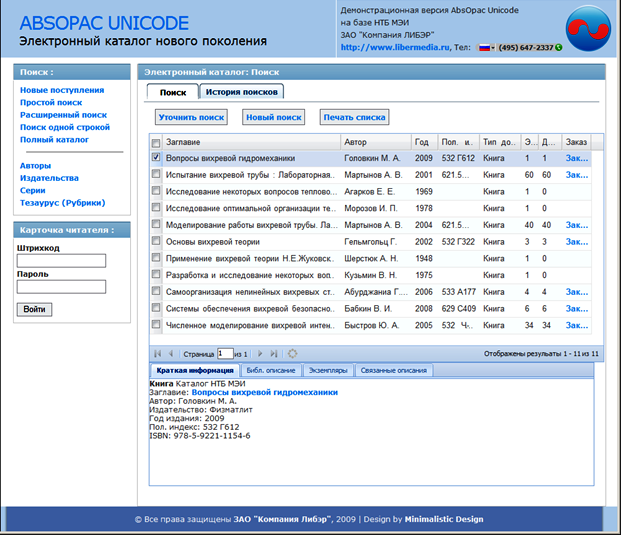Viewport: 621px width, 535px height.
Task: Open the Связанные описания tab
Action: [394, 370]
